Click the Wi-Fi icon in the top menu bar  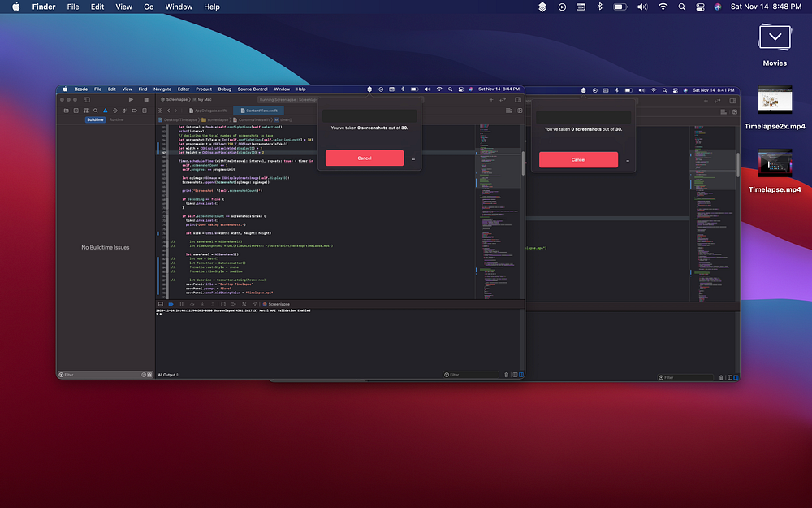tap(663, 7)
